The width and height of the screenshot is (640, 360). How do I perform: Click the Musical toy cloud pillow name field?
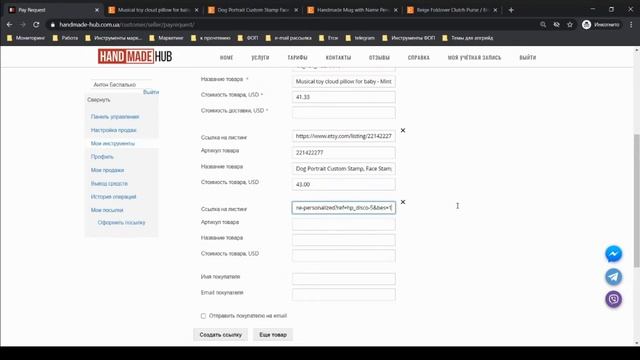pos(344,82)
